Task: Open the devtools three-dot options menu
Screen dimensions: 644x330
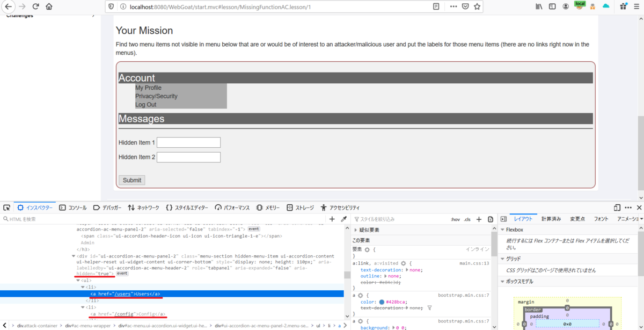Action: (628, 207)
